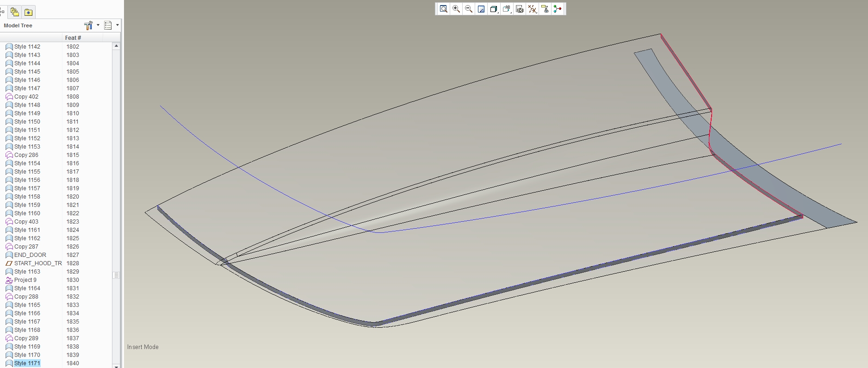Open the View Manager camera icon

click(520, 9)
